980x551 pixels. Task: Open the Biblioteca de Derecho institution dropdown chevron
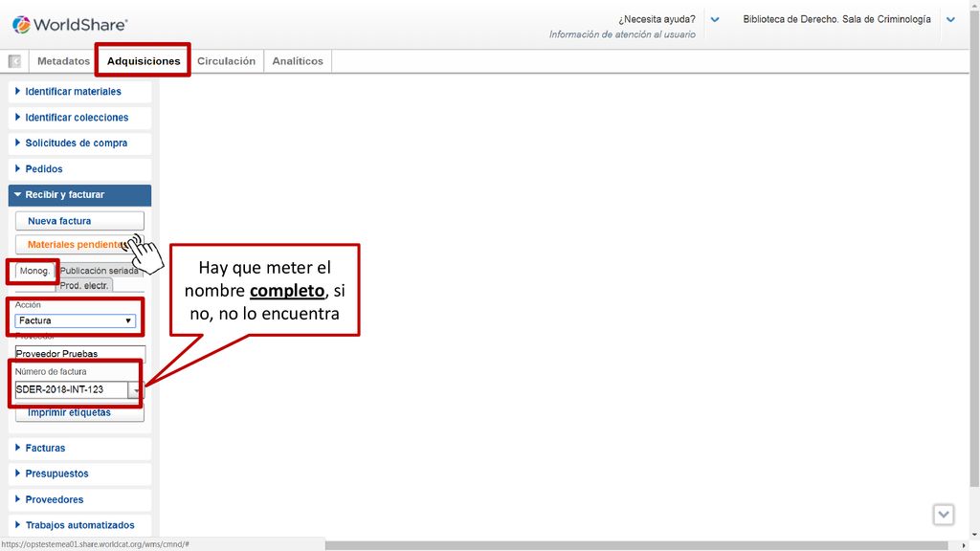coord(950,19)
